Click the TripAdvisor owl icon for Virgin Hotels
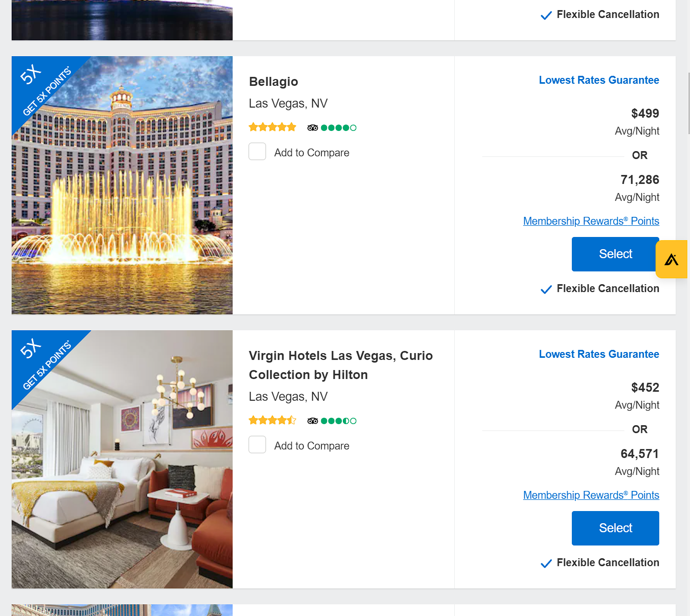 [x=312, y=420]
